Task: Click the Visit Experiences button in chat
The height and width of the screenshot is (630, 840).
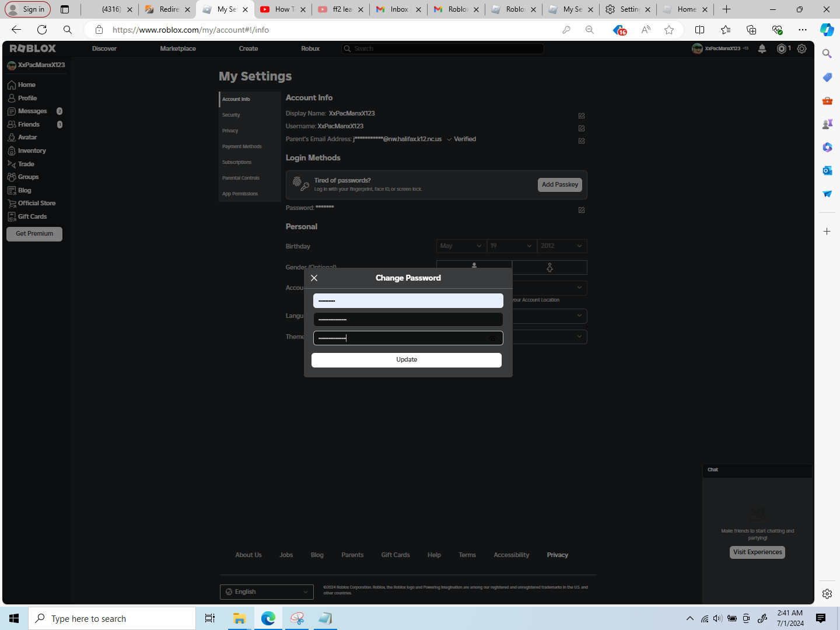Action: coord(757,552)
